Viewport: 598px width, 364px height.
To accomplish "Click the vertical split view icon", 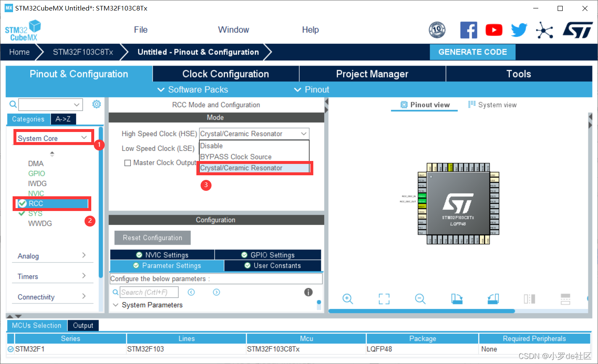I will click(x=529, y=299).
